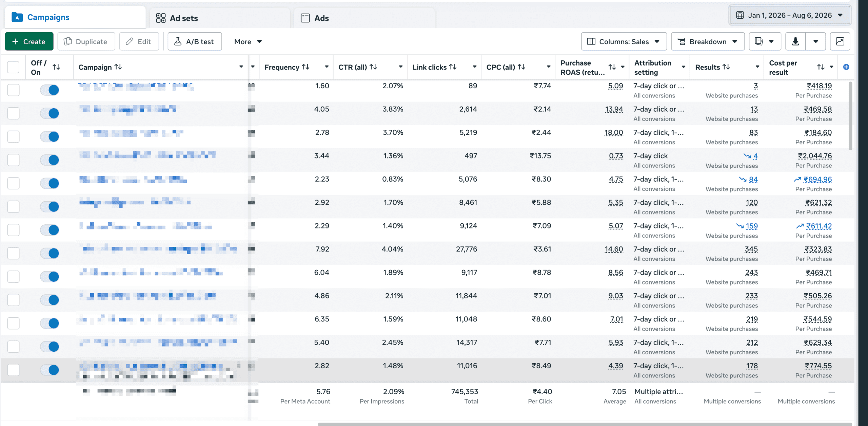Click the Duplicate button

point(86,41)
